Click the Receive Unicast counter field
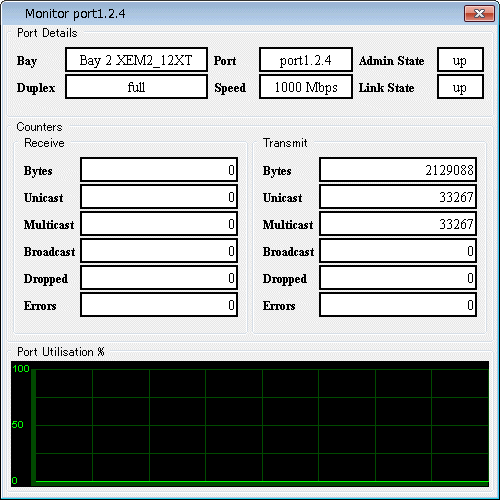Viewport: 500px width, 500px height. [159, 197]
